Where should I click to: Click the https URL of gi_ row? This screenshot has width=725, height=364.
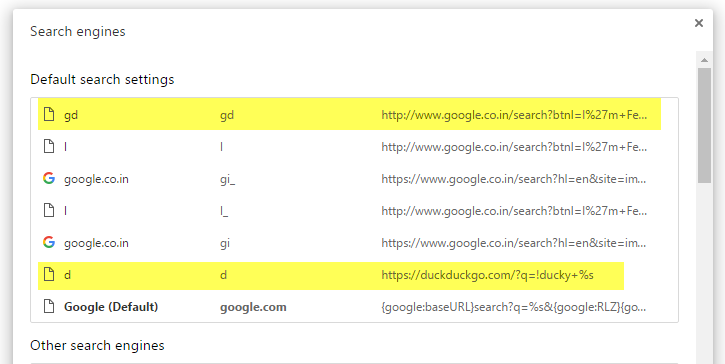514,179
